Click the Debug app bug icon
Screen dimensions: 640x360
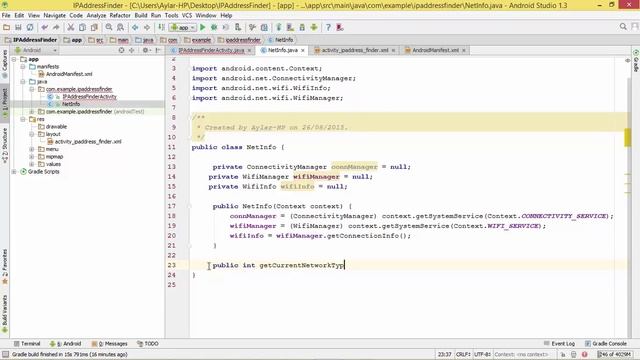click(x=214, y=27)
